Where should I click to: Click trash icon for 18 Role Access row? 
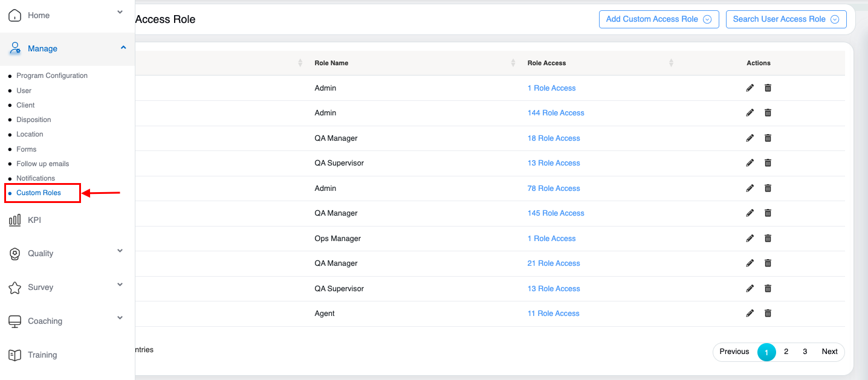click(768, 138)
